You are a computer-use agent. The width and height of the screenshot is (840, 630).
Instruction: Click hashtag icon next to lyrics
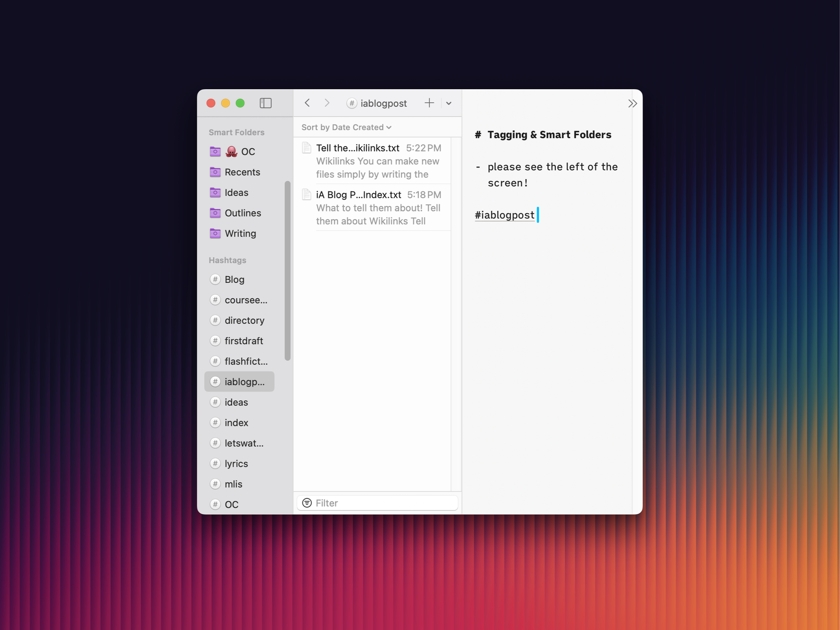215,463
